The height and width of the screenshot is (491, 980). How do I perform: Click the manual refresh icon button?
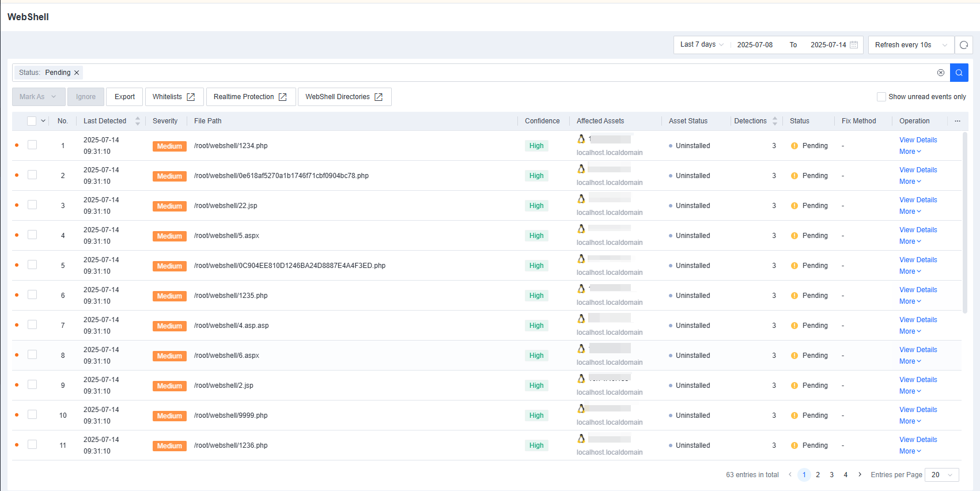pos(963,45)
